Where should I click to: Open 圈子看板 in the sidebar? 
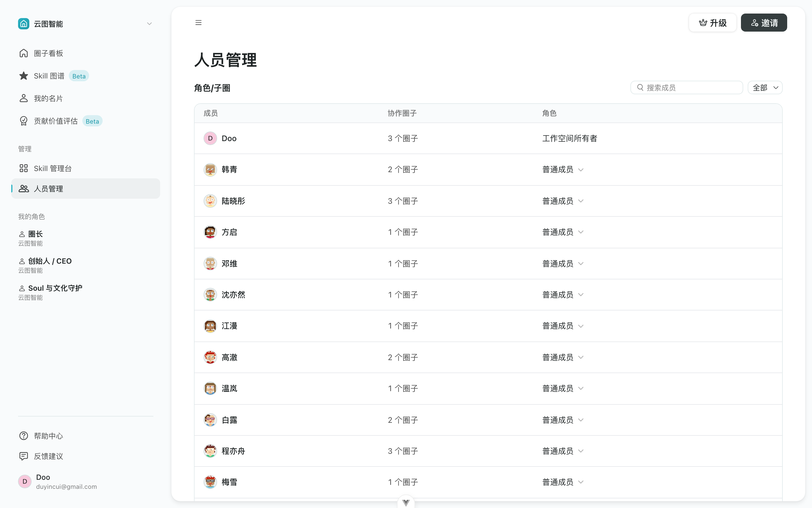tap(85, 53)
